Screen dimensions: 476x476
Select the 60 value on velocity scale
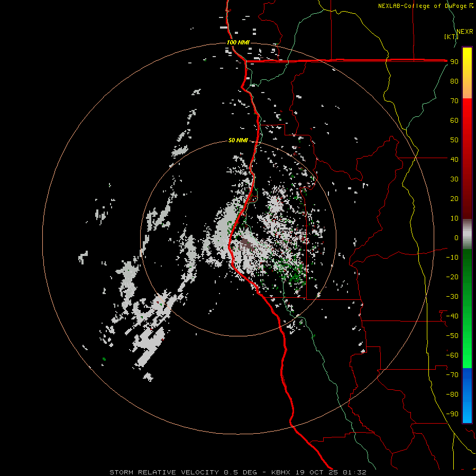tap(454, 120)
